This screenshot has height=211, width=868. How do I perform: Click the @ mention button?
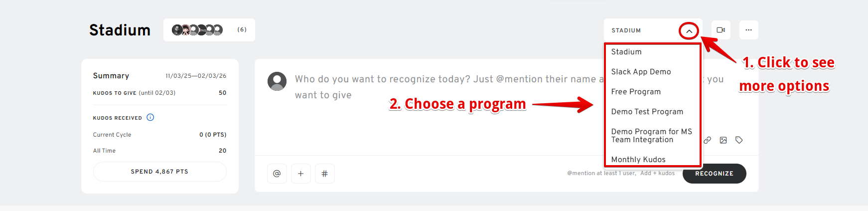coord(277,174)
